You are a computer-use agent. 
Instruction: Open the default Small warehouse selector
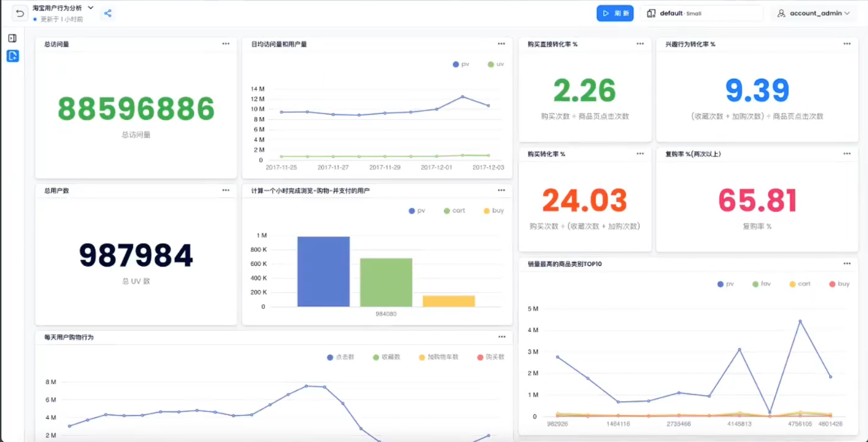tap(701, 14)
